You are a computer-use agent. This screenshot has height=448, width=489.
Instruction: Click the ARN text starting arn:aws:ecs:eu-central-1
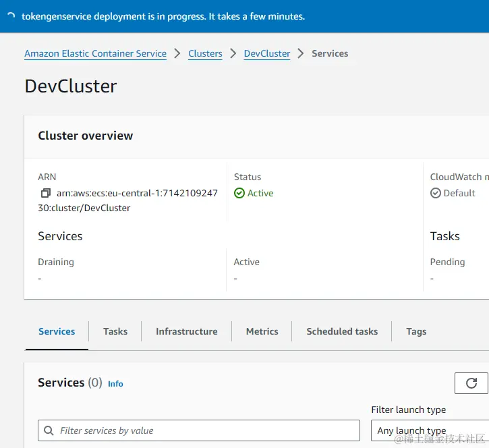click(128, 200)
